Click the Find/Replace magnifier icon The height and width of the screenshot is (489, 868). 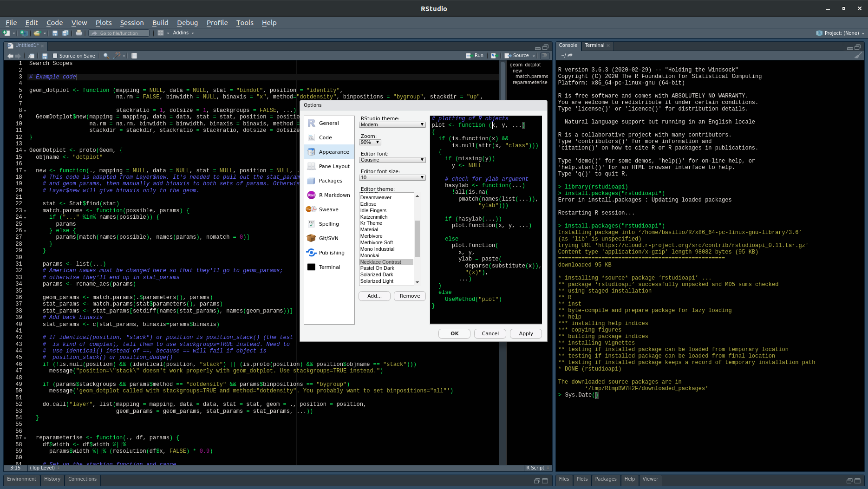(x=106, y=56)
